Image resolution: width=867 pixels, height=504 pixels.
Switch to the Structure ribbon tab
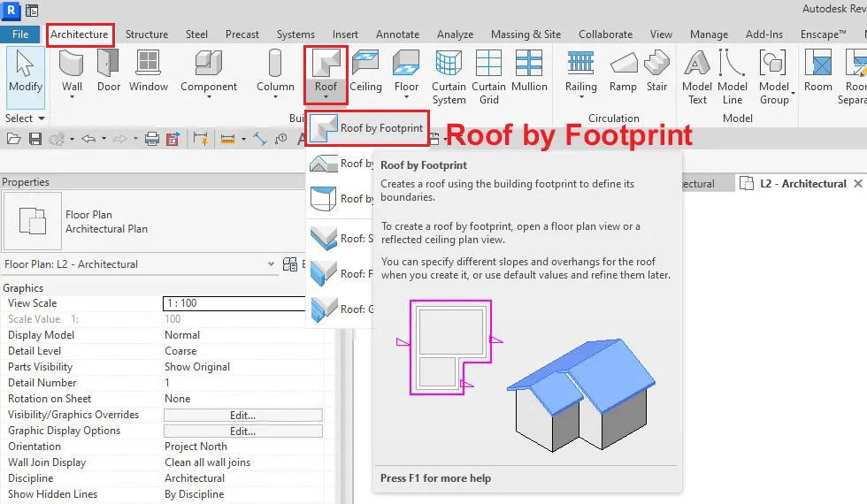click(147, 34)
